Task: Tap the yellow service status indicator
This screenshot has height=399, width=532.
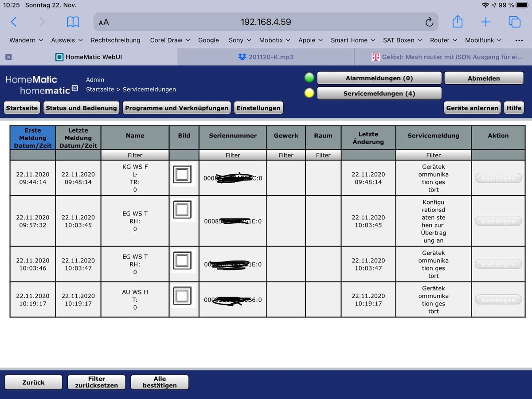Action: pos(309,93)
